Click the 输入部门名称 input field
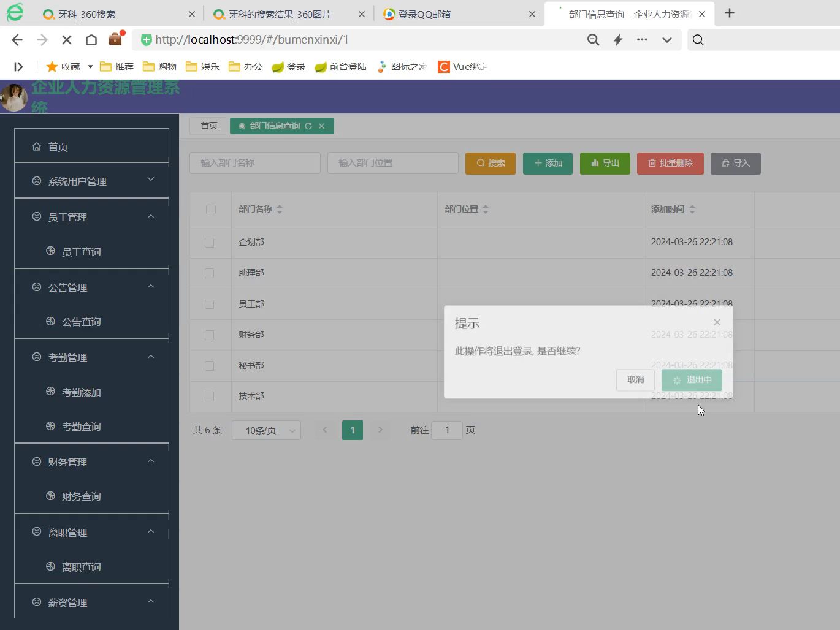Image resolution: width=840 pixels, height=630 pixels. [x=255, y=163]
